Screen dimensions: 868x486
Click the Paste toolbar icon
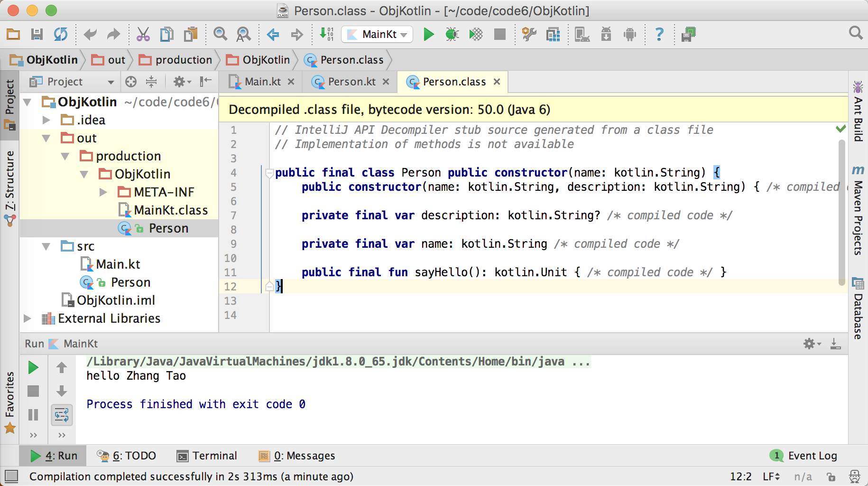click(x=191, y=34)
